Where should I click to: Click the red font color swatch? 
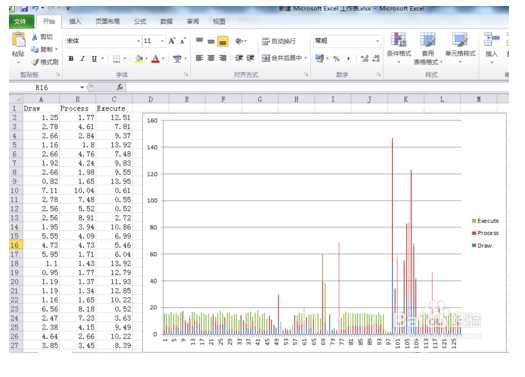coord(155,59)
